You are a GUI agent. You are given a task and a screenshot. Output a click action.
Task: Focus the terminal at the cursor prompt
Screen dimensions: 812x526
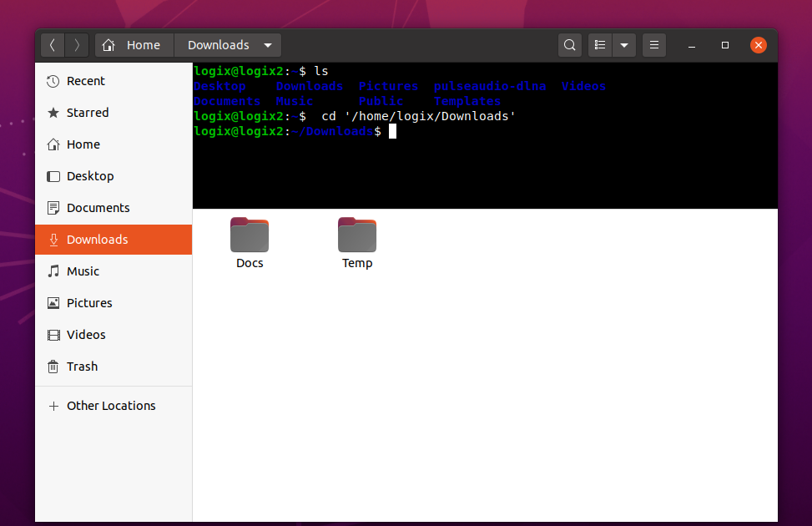click(x=392, y=132)
